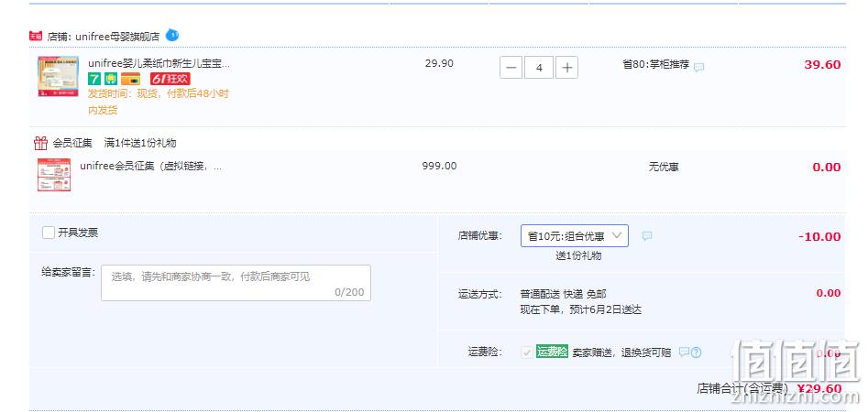Click the unit price 999.00
This screenshot has width=868, height=412.
coord(439,166)
